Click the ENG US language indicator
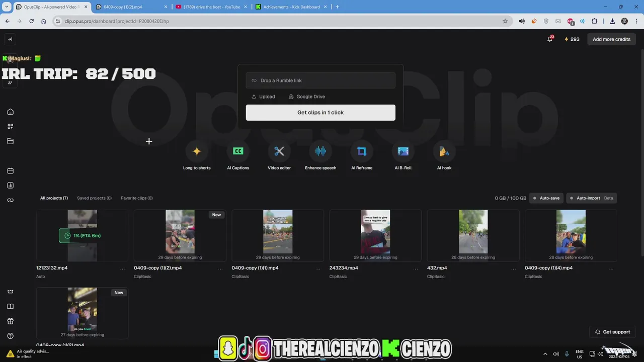This screenshot has height=362, width=644. pyautogui.click(x=580, y=354)
